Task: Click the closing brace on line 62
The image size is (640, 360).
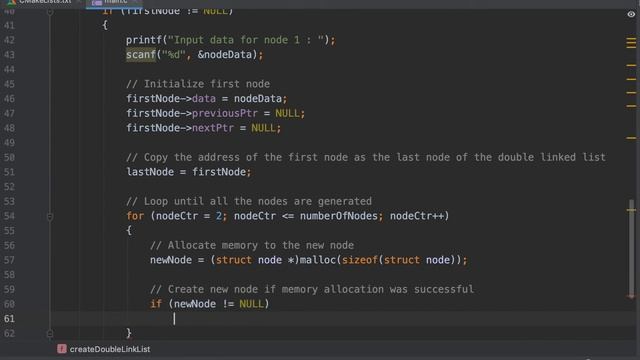Action: [129, 334]
